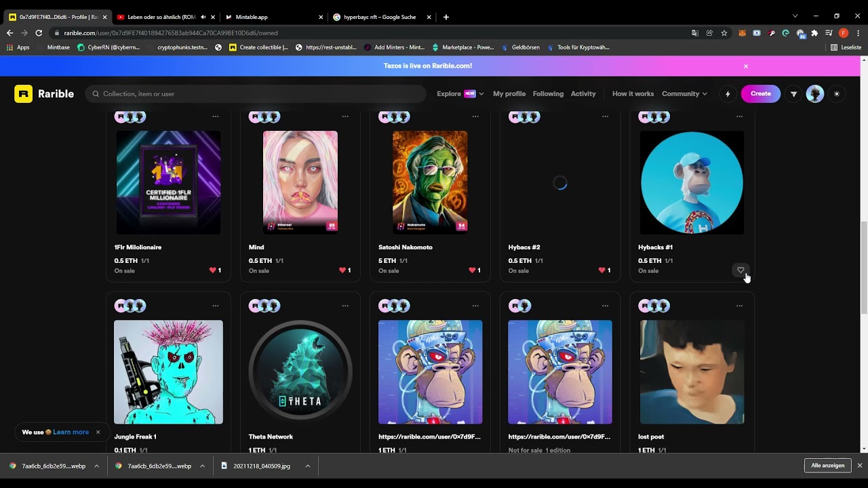Click the Satoshi Nakomoto title text

coord(406,247)
